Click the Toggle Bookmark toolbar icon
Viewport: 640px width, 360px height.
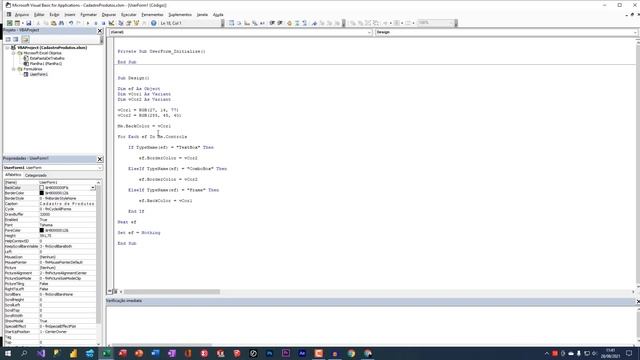click(314, 23)
